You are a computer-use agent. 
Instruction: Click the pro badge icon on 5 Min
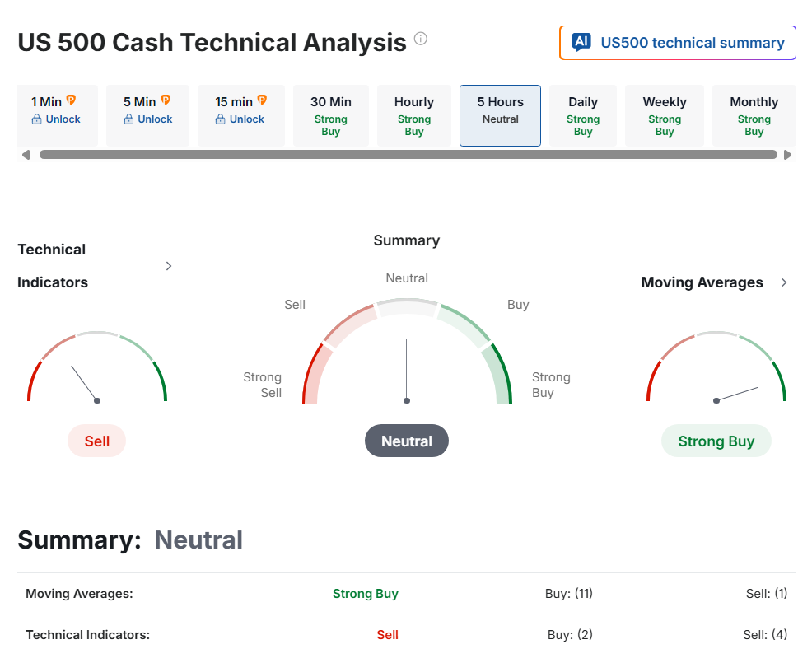pos(165,100)
